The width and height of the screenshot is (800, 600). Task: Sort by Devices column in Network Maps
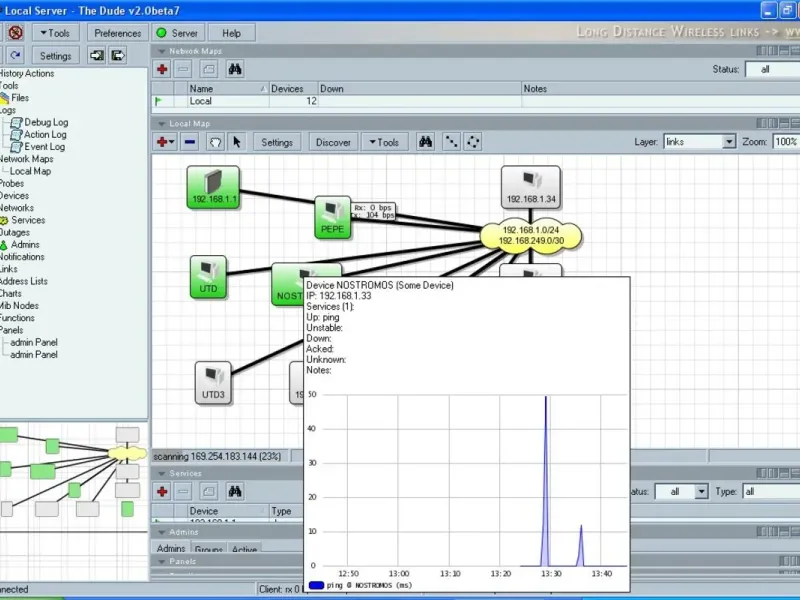click(x=293, y=89)
